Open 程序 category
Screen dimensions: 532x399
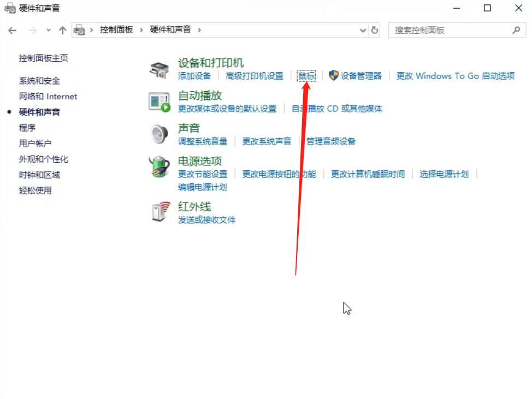[27, 128]
